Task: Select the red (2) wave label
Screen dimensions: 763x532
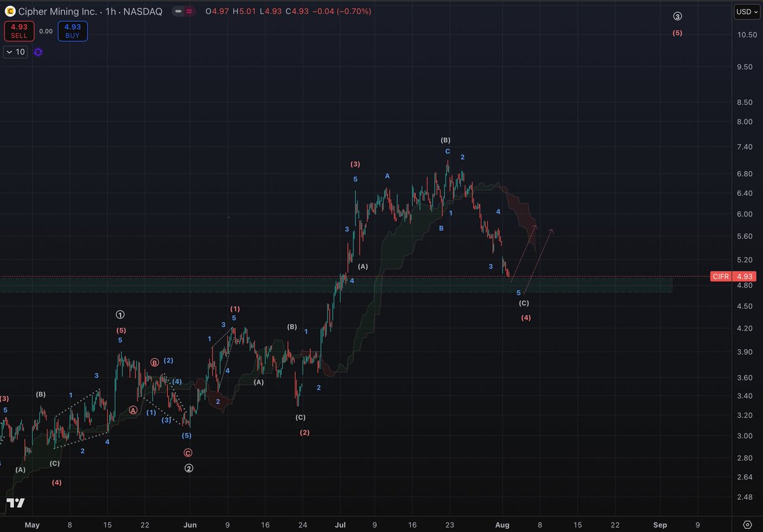Action: (305, 433)
